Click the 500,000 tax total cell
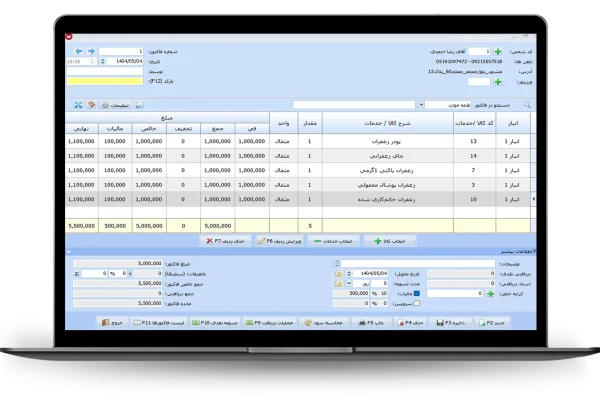 coord(115,226)
